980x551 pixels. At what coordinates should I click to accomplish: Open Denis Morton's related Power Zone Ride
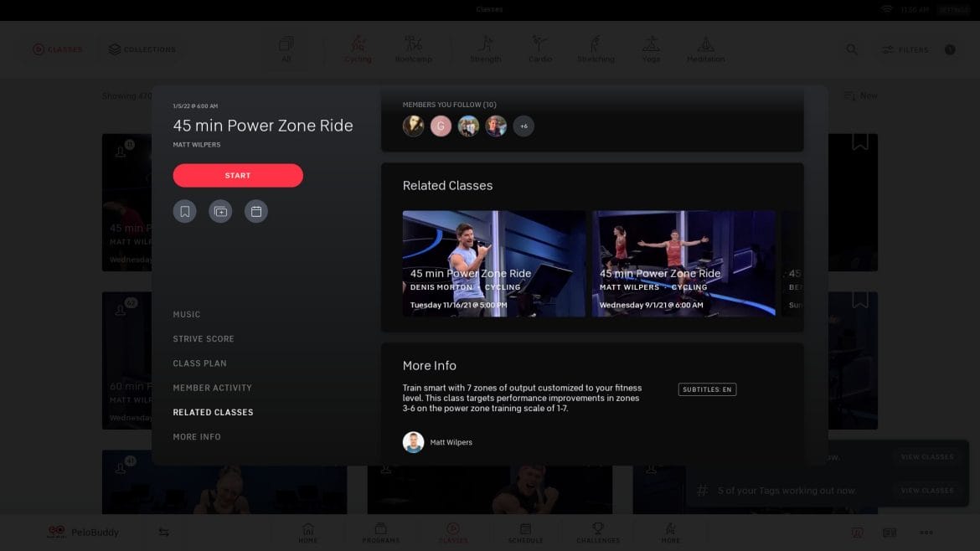click(493, 264)
